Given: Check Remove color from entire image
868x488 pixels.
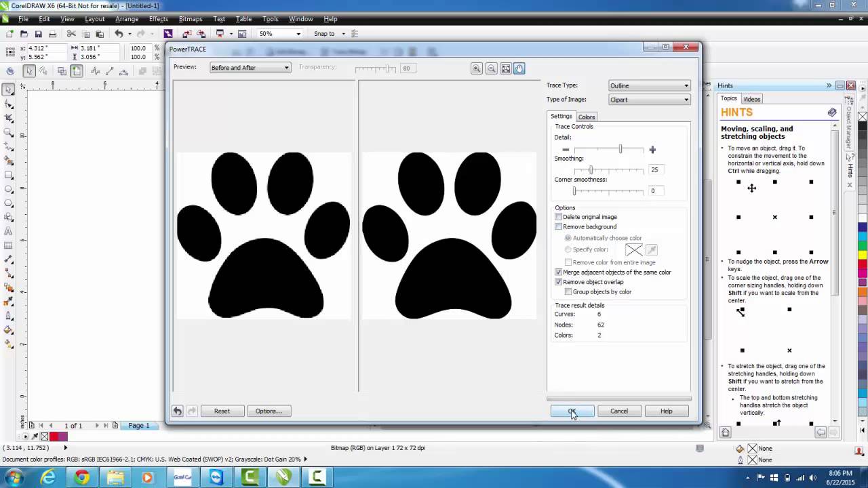Looking at the screenshot, I should coord(568,262).
